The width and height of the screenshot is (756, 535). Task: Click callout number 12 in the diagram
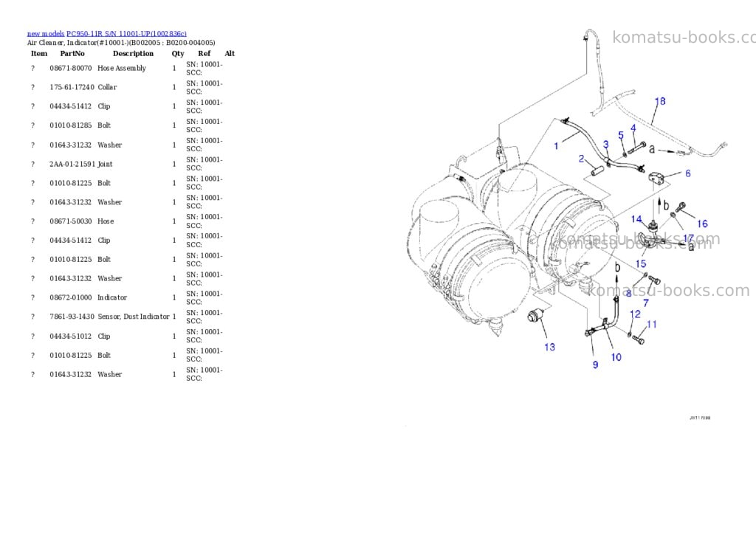pyautogui.click(x=636, y=314)
